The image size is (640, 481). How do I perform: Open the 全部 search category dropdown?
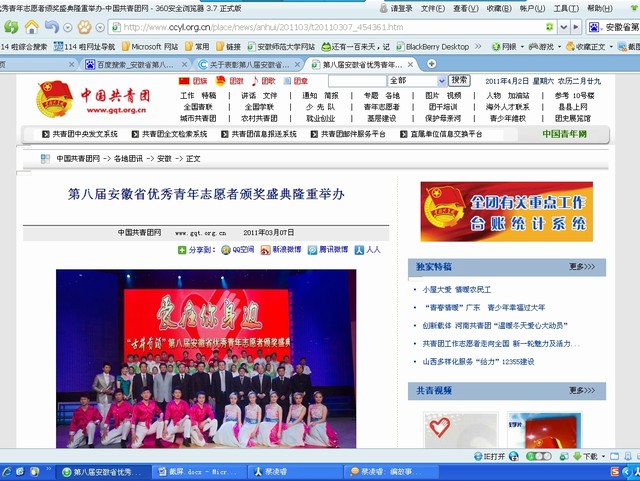pyautogui.click(x=412, y=80)
